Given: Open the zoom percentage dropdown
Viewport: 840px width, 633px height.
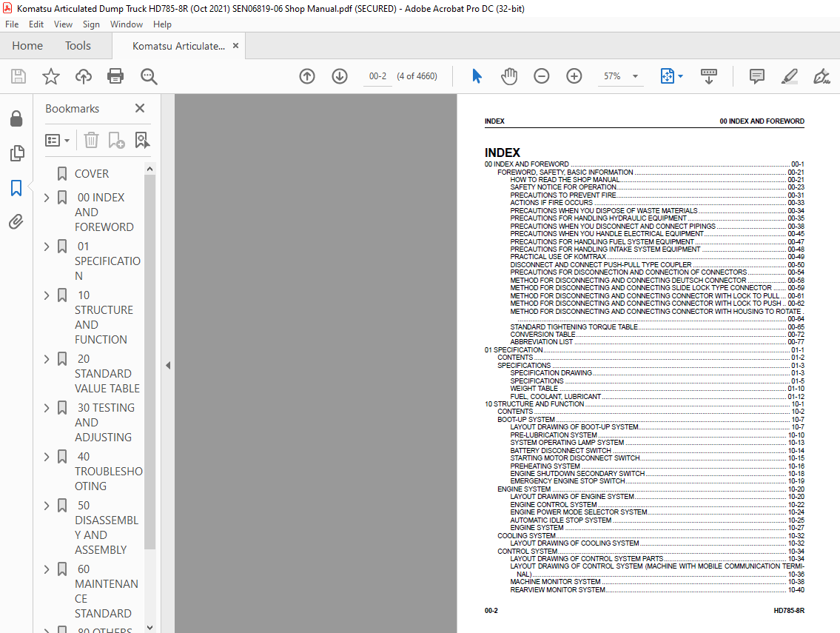Looking at the screenshot, I should coord(635,76).
